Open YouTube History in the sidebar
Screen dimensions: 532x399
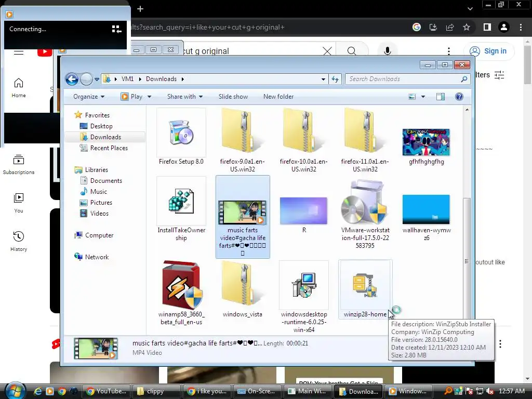pyautogui.click(x=19, y=241)
